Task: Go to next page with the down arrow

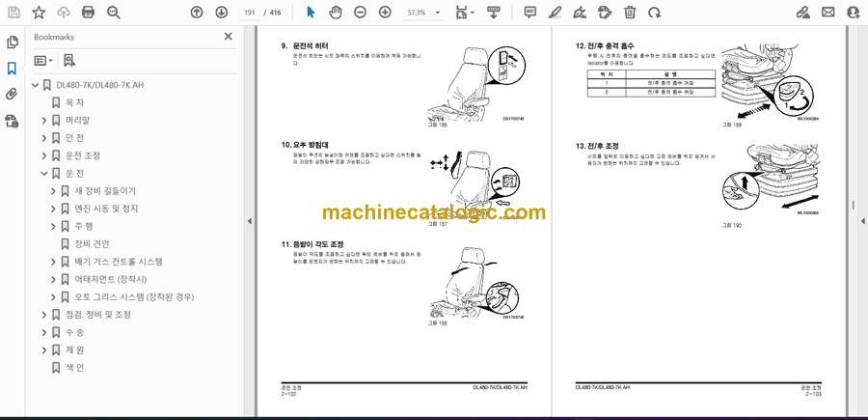Action: 221,13
